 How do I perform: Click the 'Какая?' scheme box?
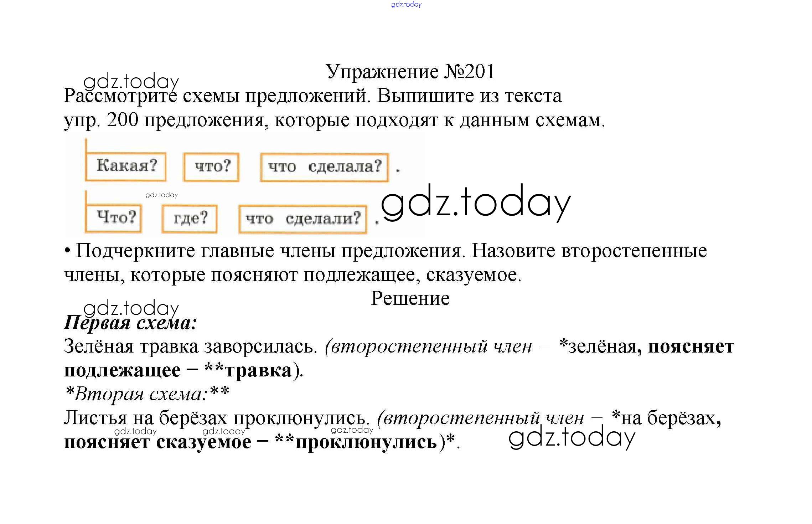tap(126, 166)
